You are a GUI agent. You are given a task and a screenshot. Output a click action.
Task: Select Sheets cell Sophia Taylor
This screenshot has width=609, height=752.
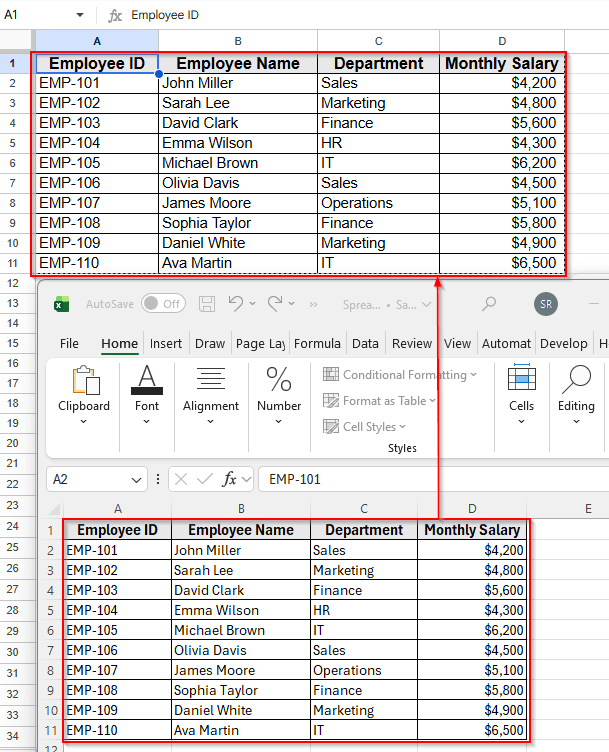pyautogui.click(x=238, y=223)
